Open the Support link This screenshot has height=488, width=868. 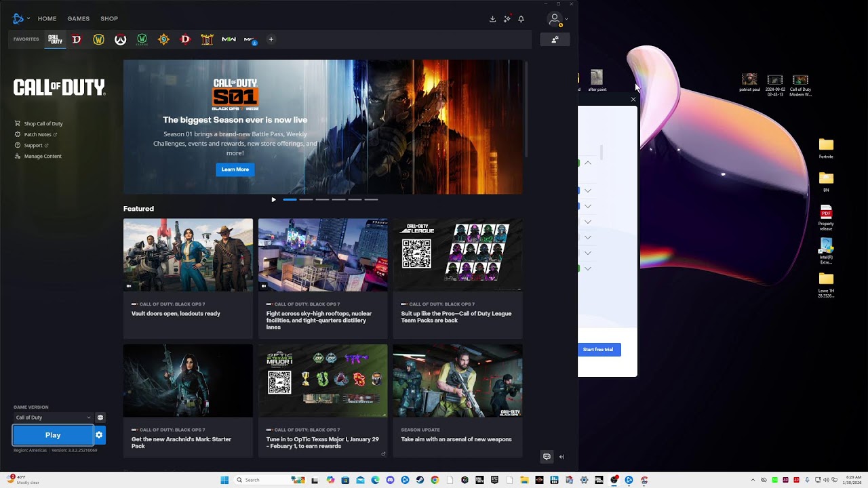[33, 145]
